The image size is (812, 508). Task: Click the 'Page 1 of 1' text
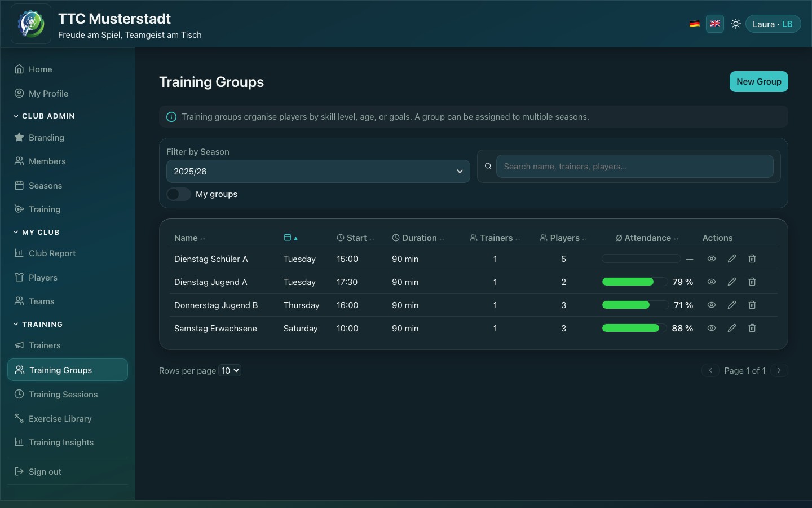(745, 370)
